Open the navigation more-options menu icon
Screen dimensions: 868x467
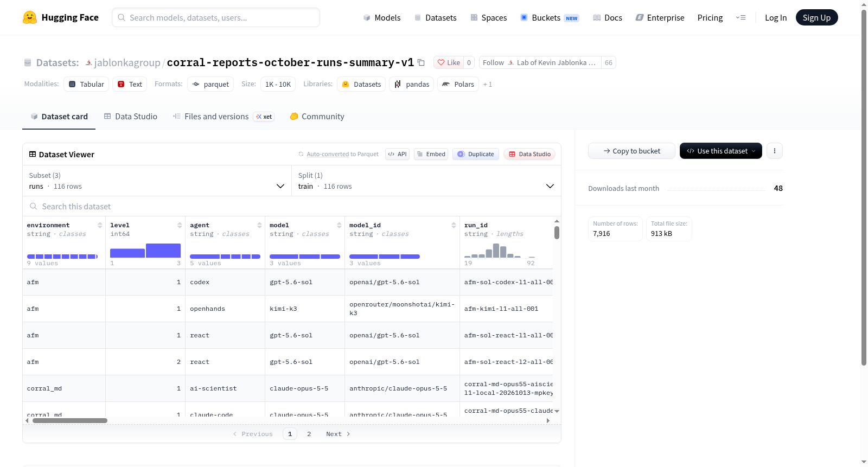click(x=741, y=17)
